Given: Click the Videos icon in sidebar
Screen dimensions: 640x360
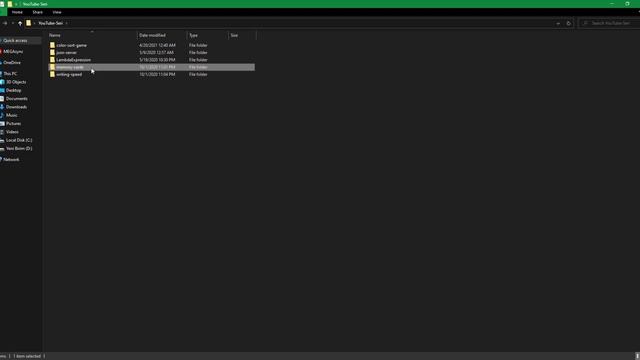Looking at the screenshot, I should [x=2, y=132].
